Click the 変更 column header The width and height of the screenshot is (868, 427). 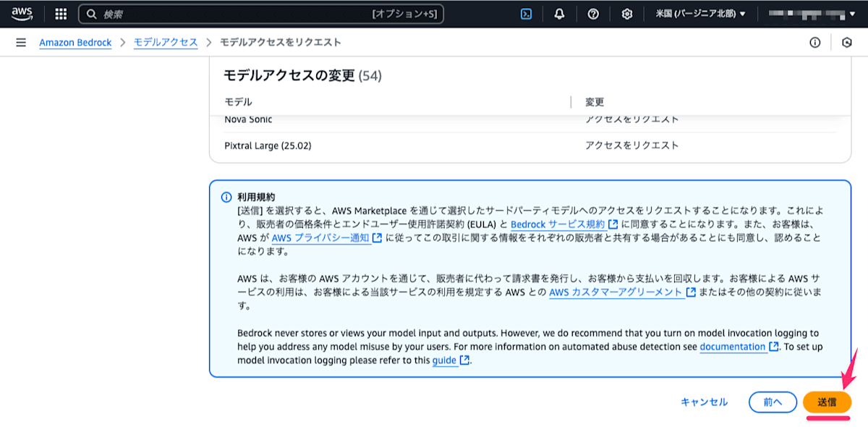coord(595,102)
